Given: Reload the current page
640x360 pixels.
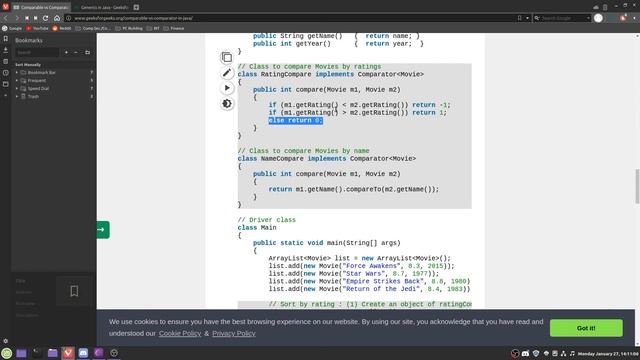Looking at the screenshot, I should point(46,18).
